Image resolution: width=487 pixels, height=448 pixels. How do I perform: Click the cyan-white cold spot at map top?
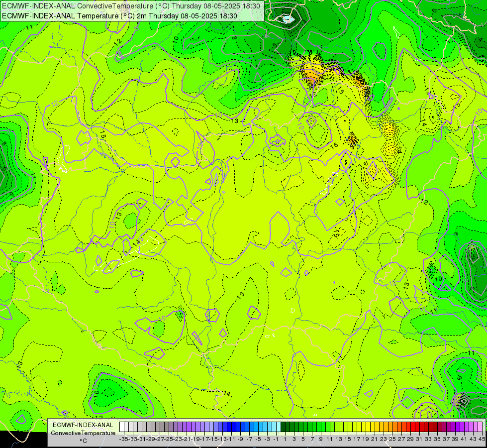point(288,19)
